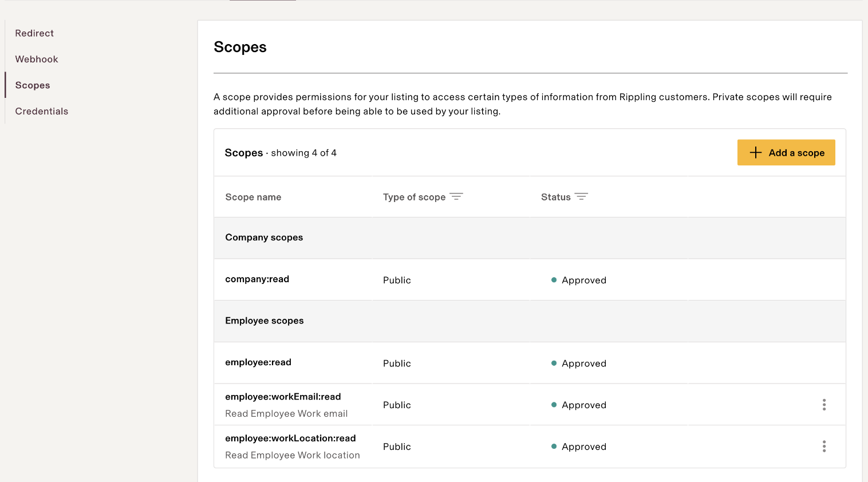Open the Redirect settings section
The width and height of the screenshot is (868, 482).
coord(34,33)
